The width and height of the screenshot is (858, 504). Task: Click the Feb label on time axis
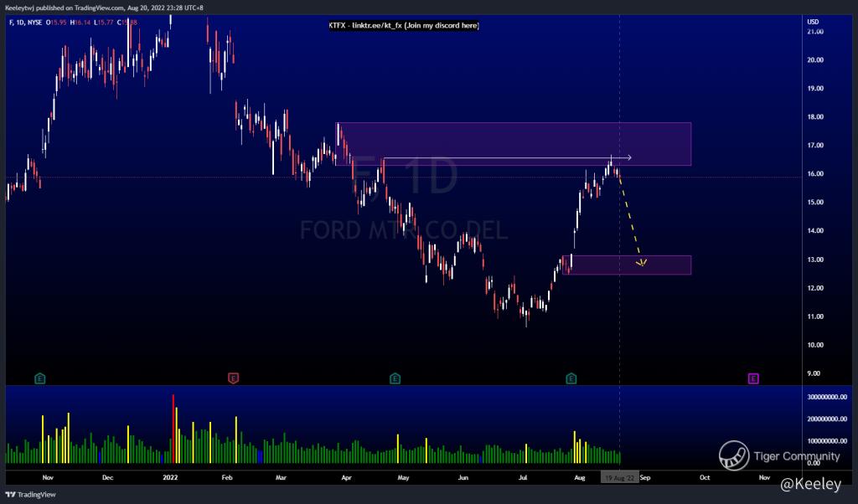click(227, 478)
